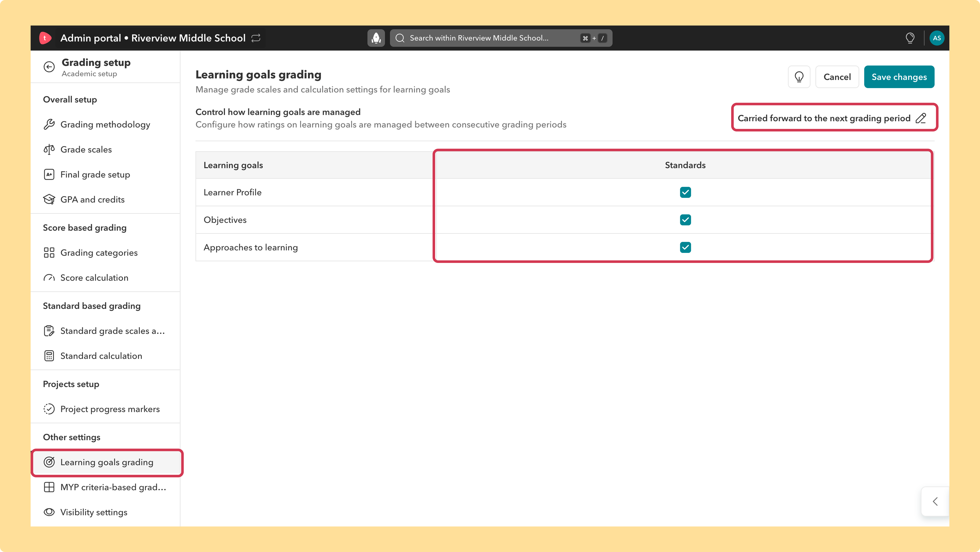
Task: Open GPA and credits
Action: 105,199
